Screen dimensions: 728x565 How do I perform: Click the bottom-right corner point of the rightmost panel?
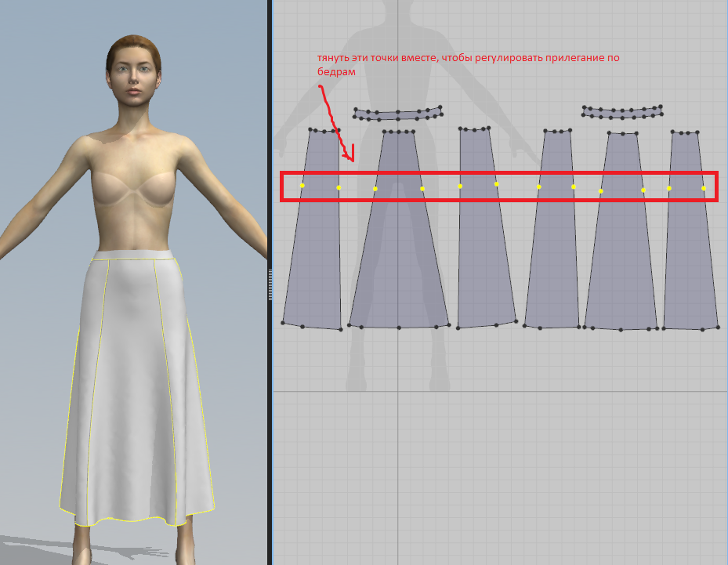[717, 328]
